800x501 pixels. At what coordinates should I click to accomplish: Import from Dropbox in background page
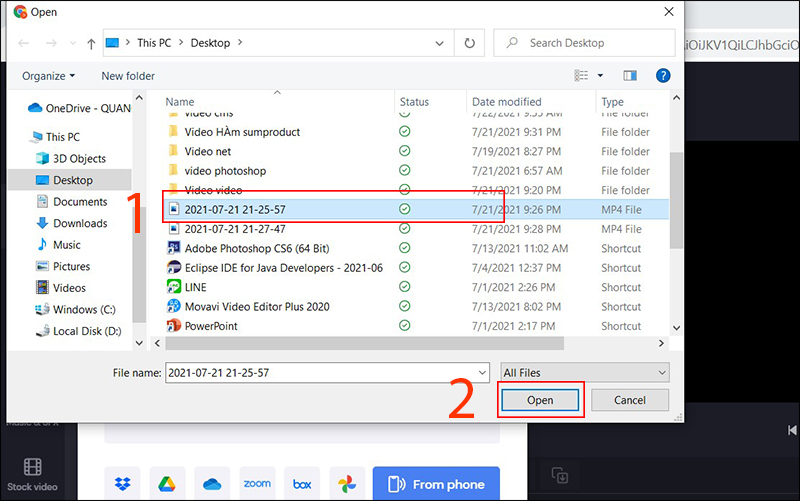(x=122, y=483)
